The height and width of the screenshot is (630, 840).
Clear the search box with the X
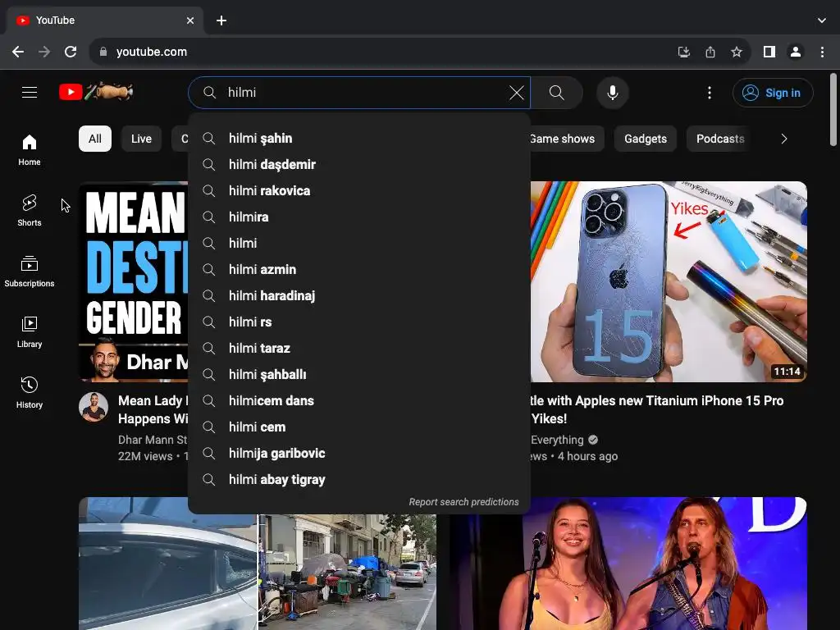[517, 93]
